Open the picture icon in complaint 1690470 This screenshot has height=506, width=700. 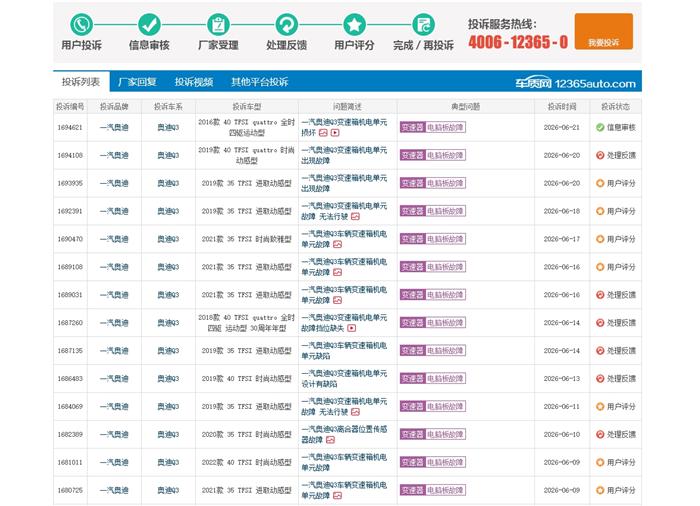[x=338, y=244]
